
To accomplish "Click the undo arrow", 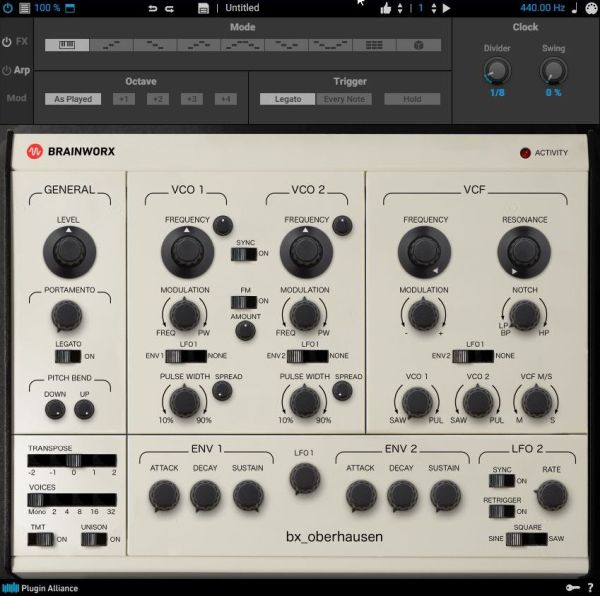I will click(153, 8).
